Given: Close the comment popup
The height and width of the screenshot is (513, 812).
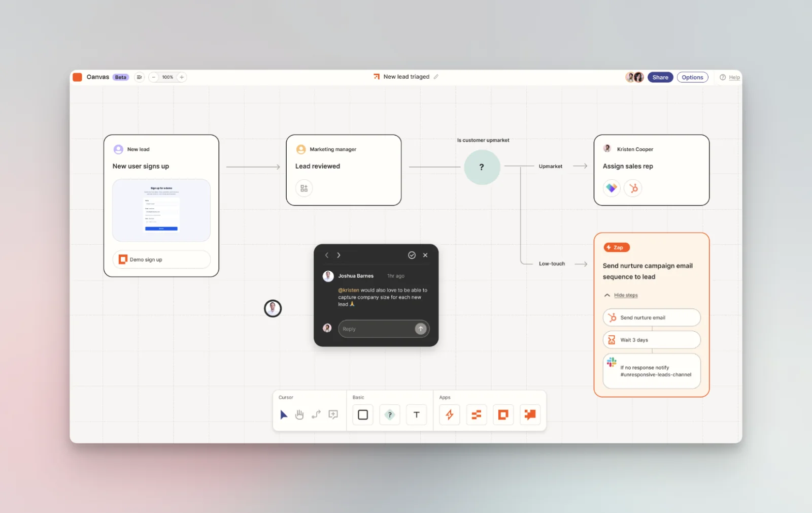Looking at the screenshot, I should click(425, 255).
